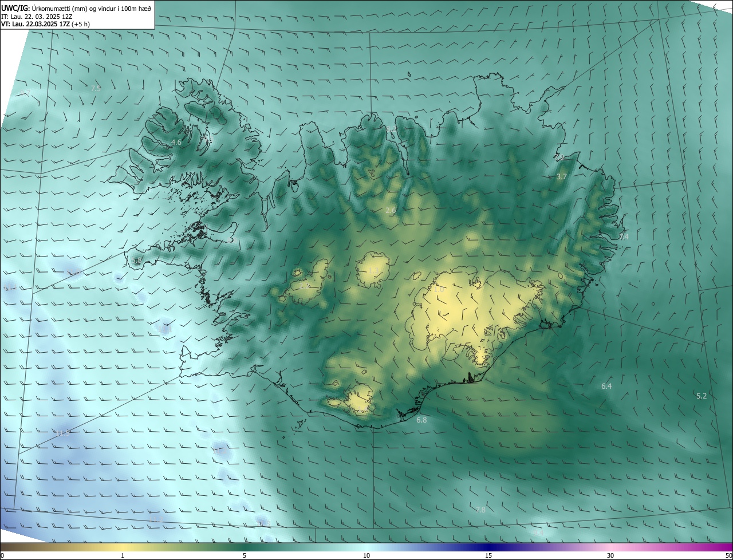Click the 7.4 value at the east fjords
733x560 pixels.
click(624, 236)
